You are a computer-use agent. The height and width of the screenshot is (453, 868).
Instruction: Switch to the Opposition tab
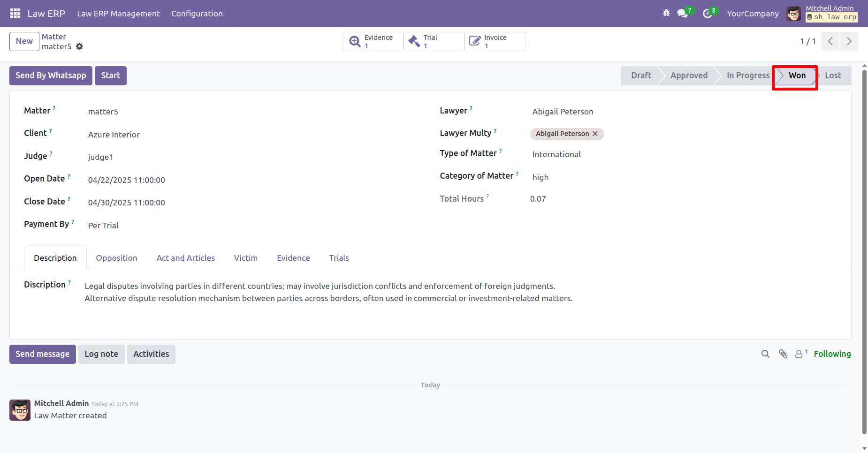(x=117, y=258)
